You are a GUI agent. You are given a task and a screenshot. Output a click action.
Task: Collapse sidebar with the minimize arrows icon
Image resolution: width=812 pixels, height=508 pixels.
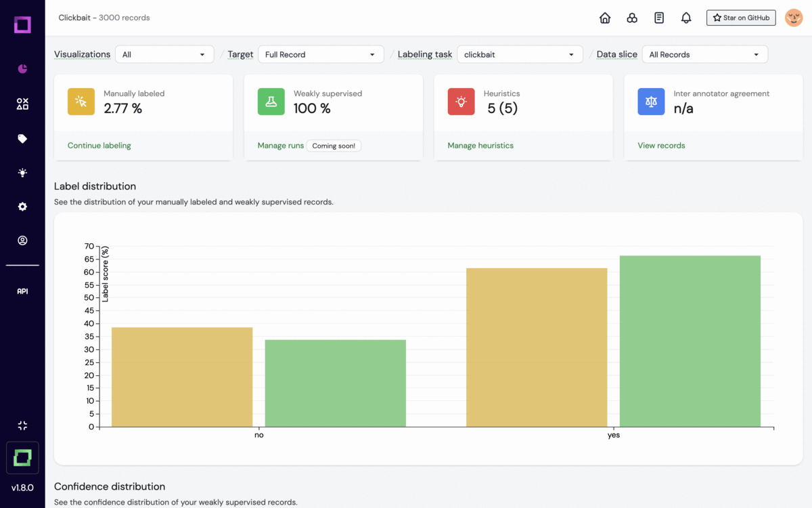22,425
